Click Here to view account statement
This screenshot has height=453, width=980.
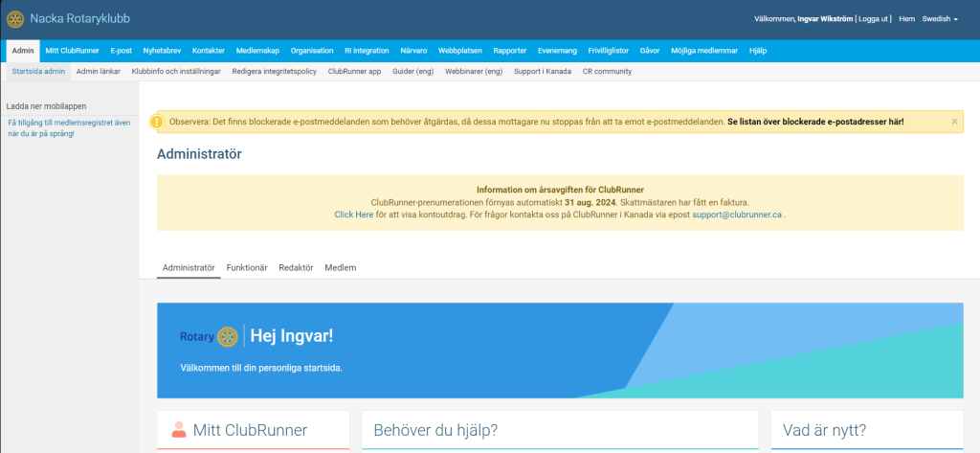pyautogui.click(x=353, y=215)
